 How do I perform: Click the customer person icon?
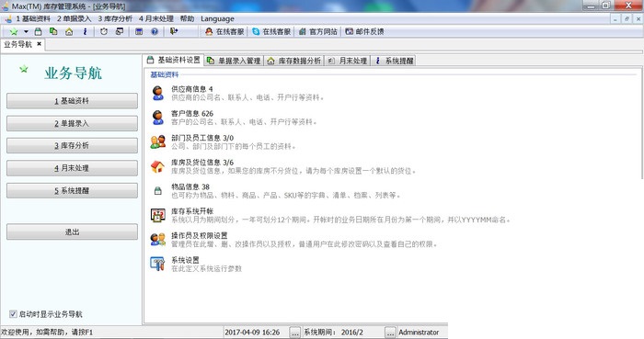click(157, 118)
